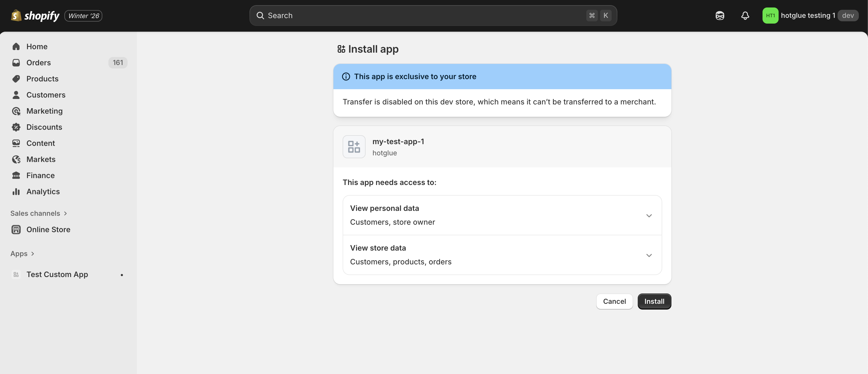Expand View personal data permissions
The image size is (868, 374).
pyautogui.click(x=649, y=215)
